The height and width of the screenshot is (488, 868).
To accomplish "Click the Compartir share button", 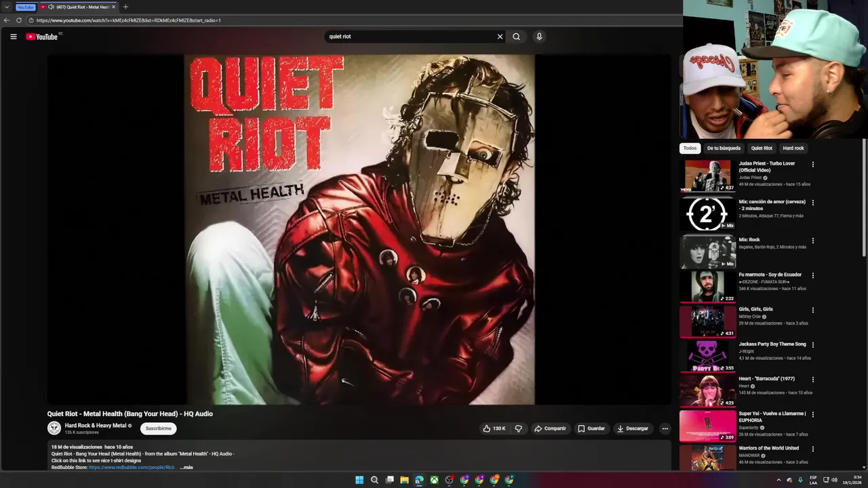I will click(x=550, y=428).
